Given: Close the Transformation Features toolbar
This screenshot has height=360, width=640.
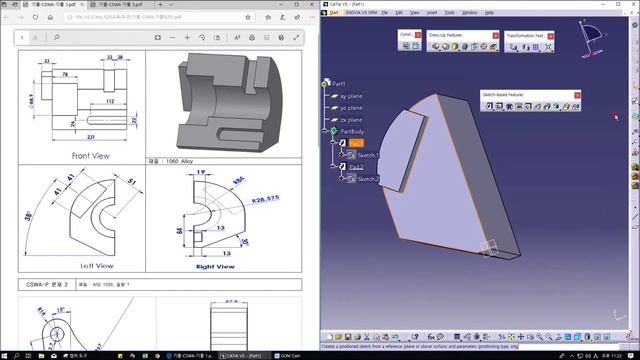Looking at the screenshot, I should click(x=550, y=36).
